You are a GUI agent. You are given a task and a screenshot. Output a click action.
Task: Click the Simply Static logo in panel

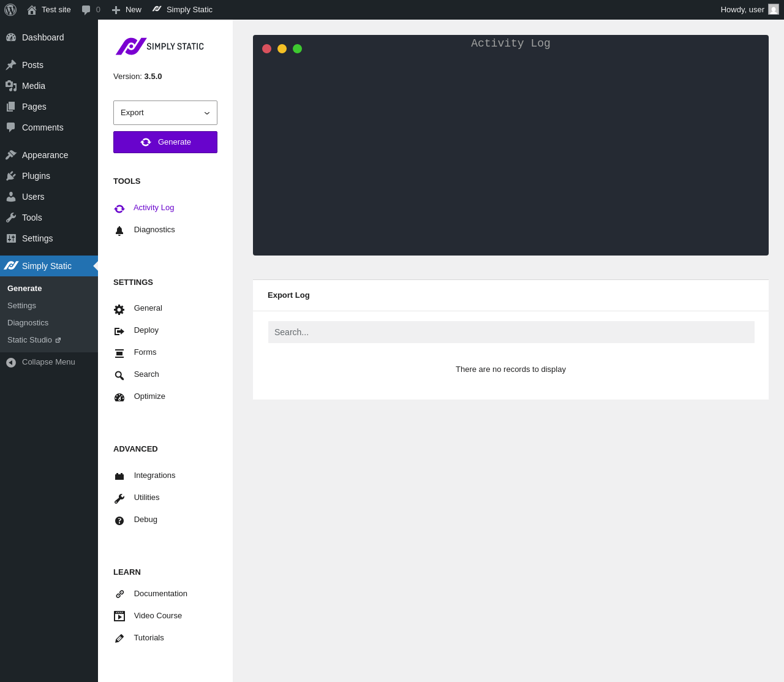point(160,47)
